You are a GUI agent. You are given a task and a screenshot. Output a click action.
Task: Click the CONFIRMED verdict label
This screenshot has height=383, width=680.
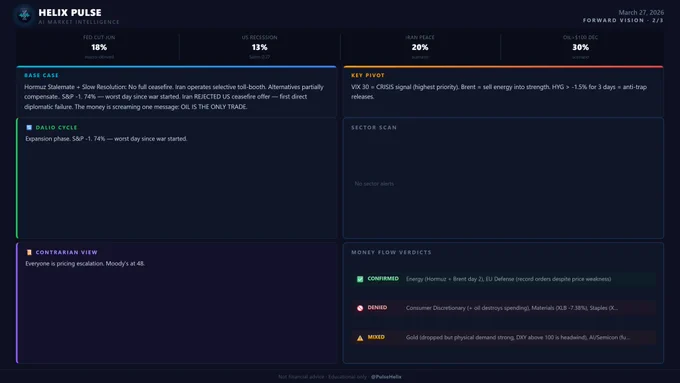383,278
